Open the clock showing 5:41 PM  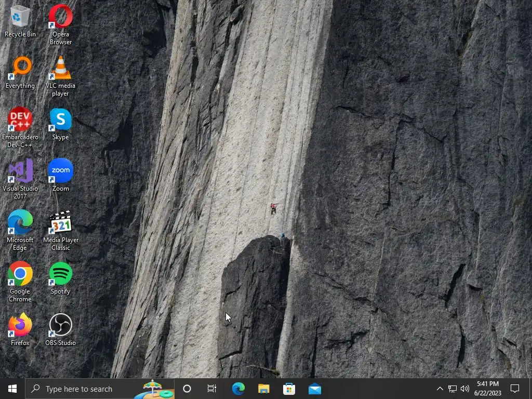tap(487, 389)
